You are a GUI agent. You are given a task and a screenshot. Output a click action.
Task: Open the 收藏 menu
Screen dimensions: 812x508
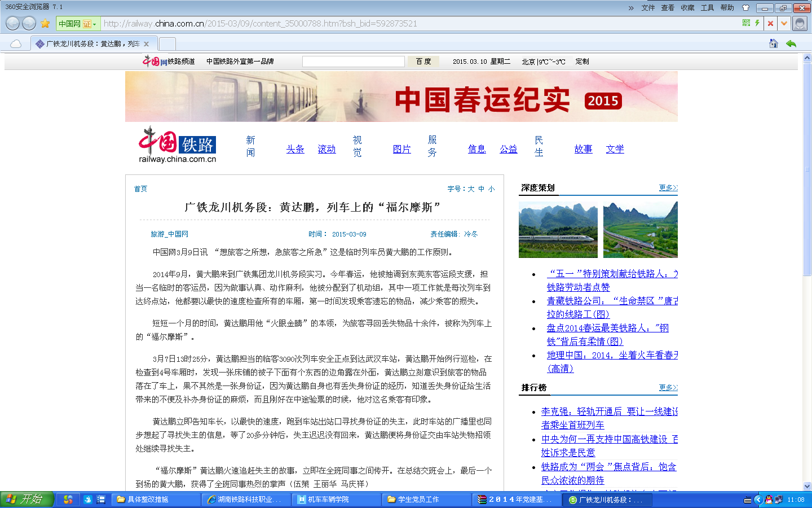click(687, 8)
